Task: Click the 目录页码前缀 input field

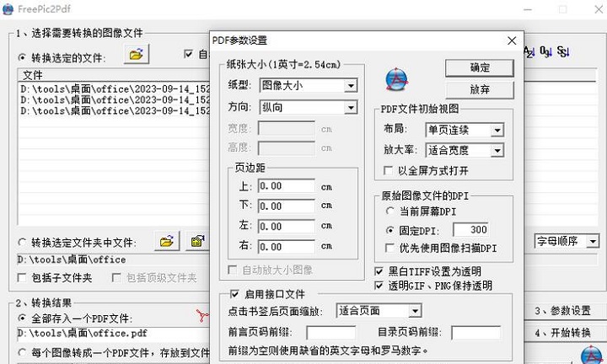Action: click(476, 333)
